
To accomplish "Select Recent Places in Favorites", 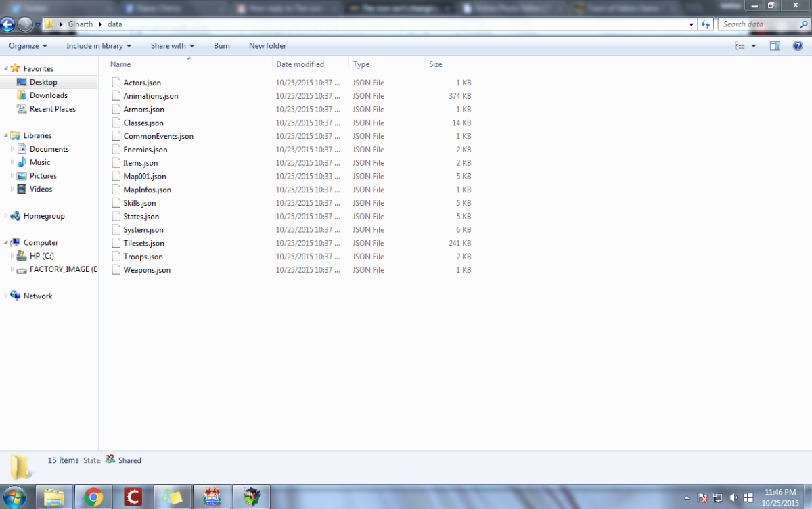I will tap(53, 109).
